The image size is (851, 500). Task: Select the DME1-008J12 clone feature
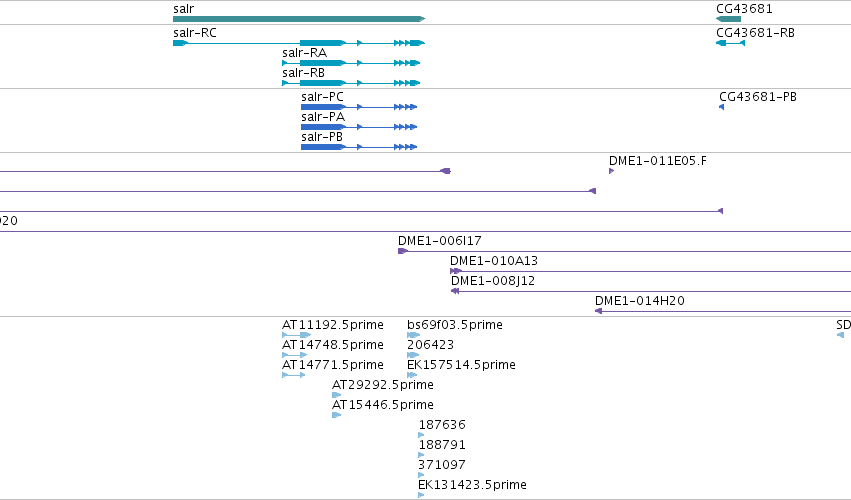click(x=651, y=291)
